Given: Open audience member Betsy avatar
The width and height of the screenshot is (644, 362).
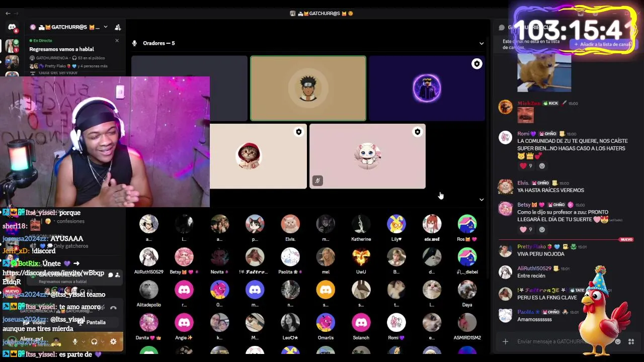Looking at the screenshot, I should [184, 257].
